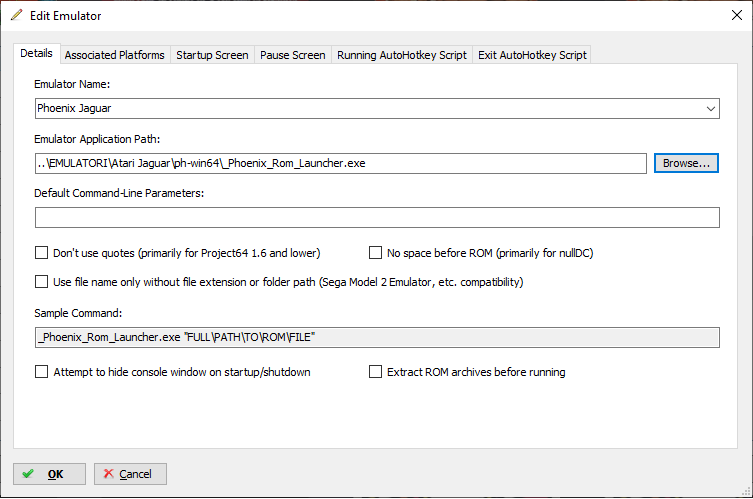Click the resize grip at dialog corner
Image resolution: width=753 pixels, height=499 pixels.
coord(746,492)
